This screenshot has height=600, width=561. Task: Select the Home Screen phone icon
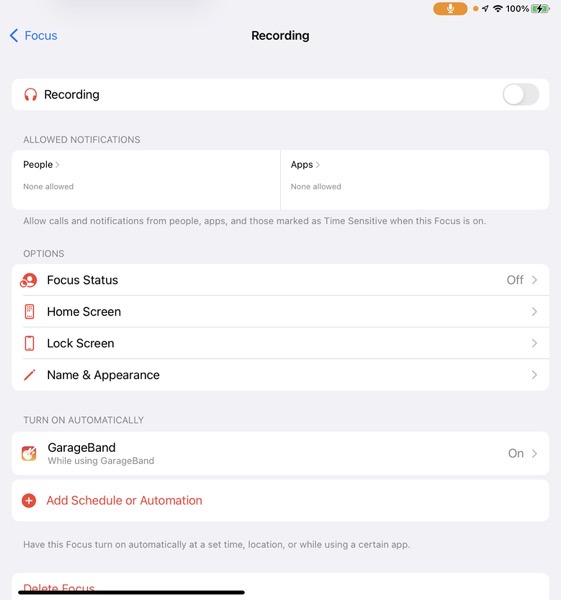[29, 311]
